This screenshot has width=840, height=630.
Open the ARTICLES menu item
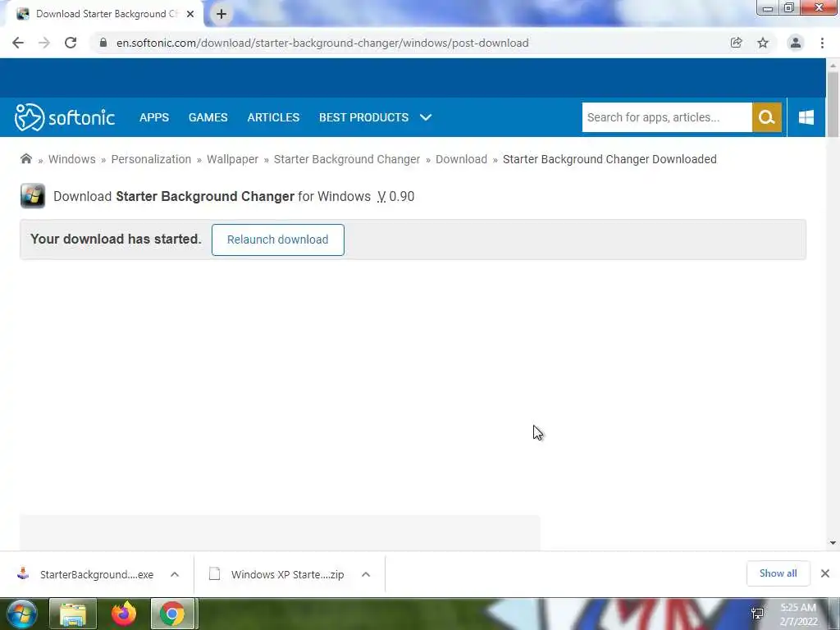(x=273, y=117)
